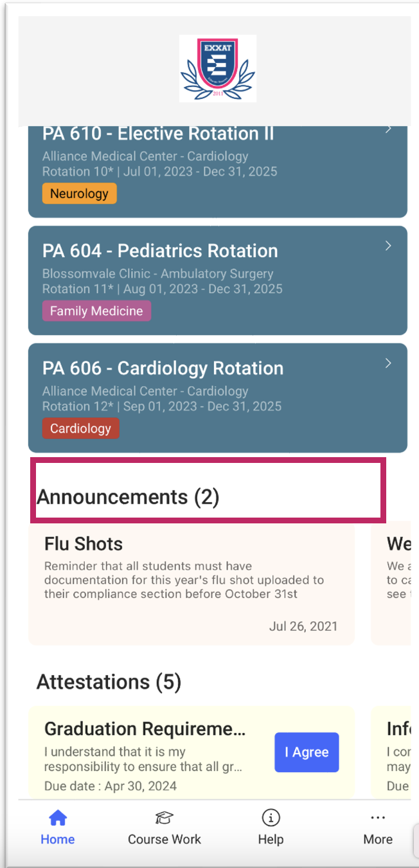This screenshot has width=419, height=868.
Task: Expand PA 610 Elective Rotation II chevron
Action: 388,130
